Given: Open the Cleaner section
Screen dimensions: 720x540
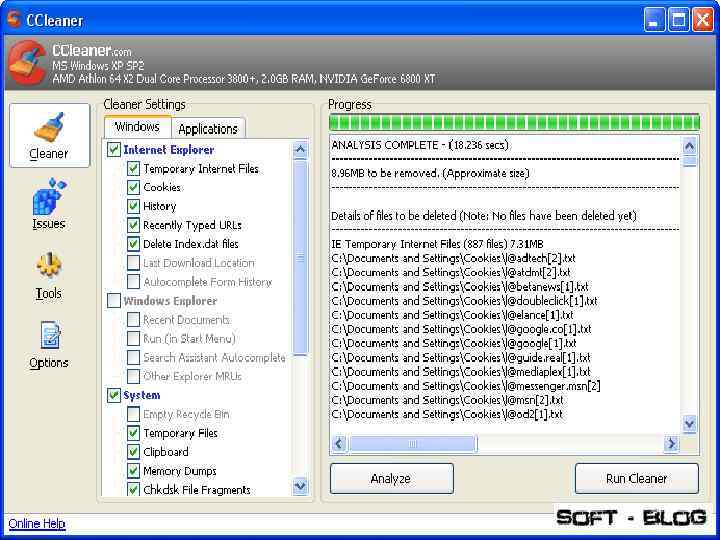Looking at the screenshot, I should [x=49, y=135].
